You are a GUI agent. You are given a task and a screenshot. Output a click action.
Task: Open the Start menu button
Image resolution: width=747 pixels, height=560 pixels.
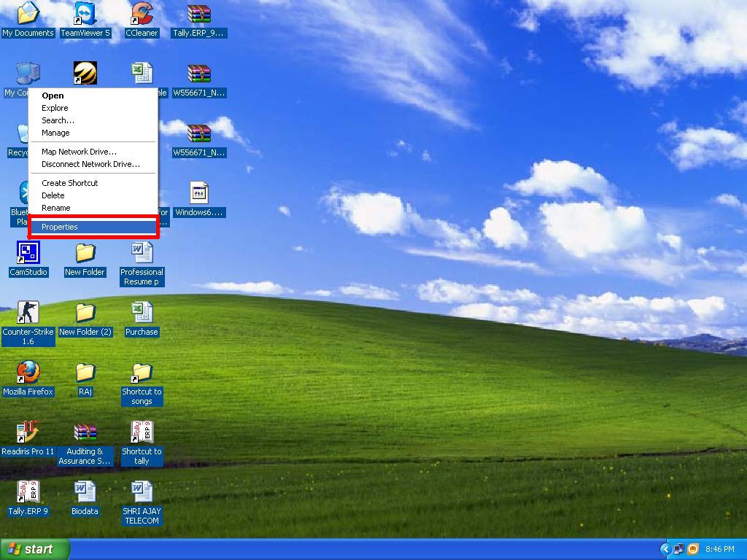pyautogui.click(x=35, y=549)
